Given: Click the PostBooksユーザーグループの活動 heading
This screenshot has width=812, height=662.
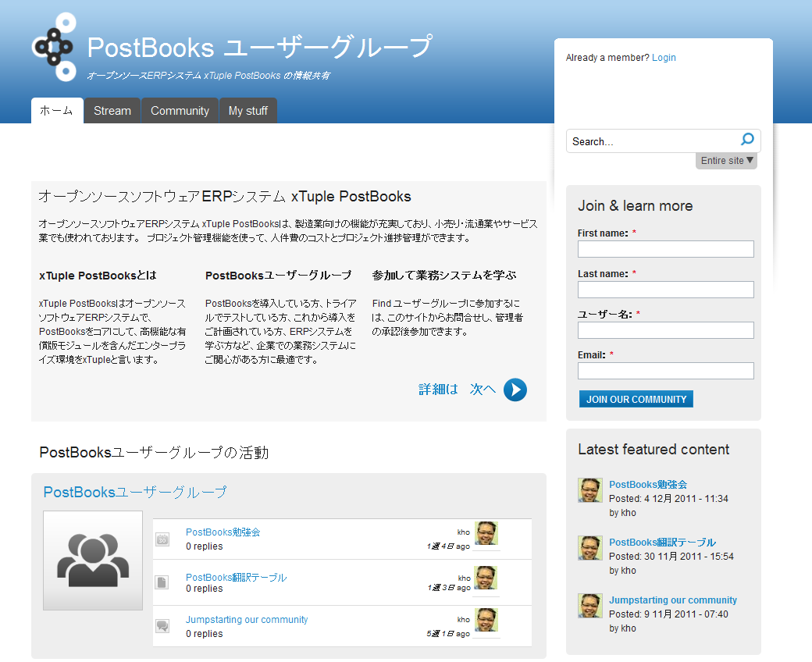Looking at the screenshot, I should coord(155,452).
